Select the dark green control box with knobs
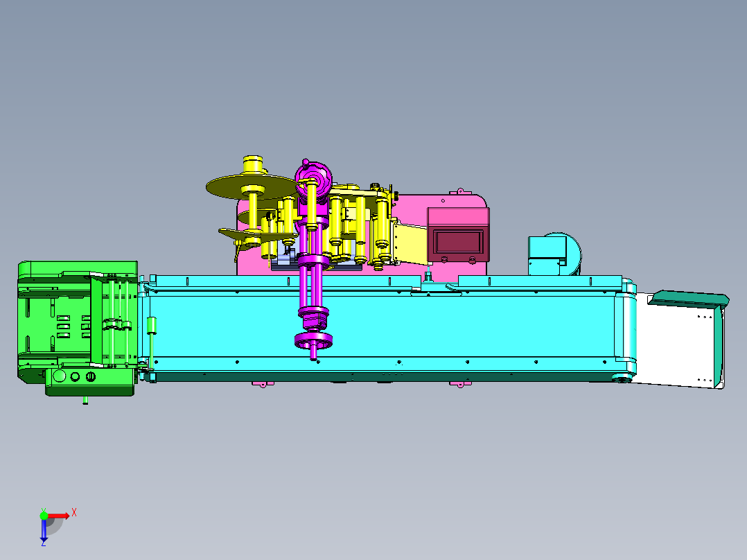Screen dimensions: 747x560 [x=89, y=381]
